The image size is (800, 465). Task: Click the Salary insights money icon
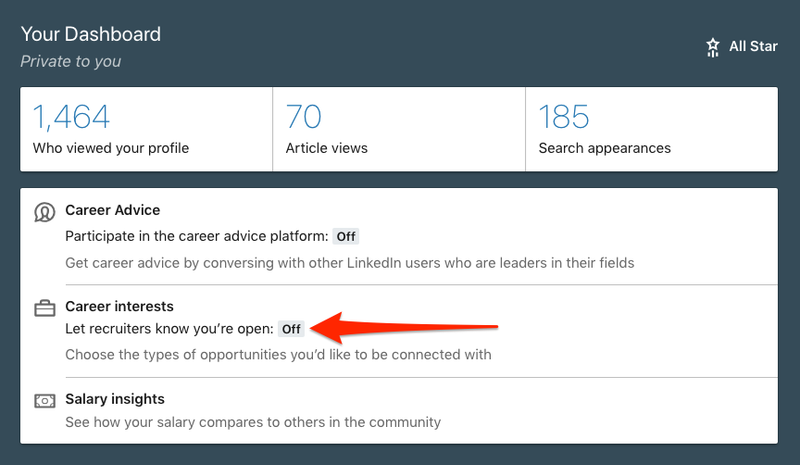(x=45, y=400)
